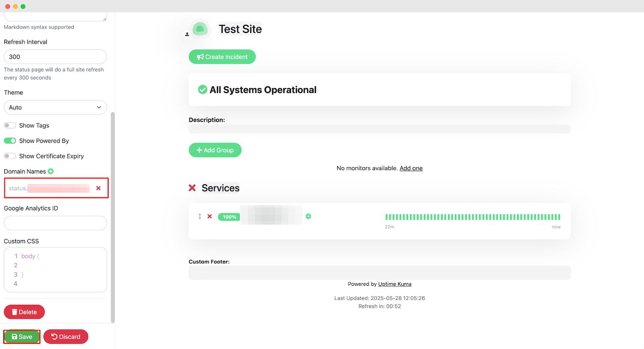Open the Theme dropdown

pyautogui.click(x=55, y=107)
